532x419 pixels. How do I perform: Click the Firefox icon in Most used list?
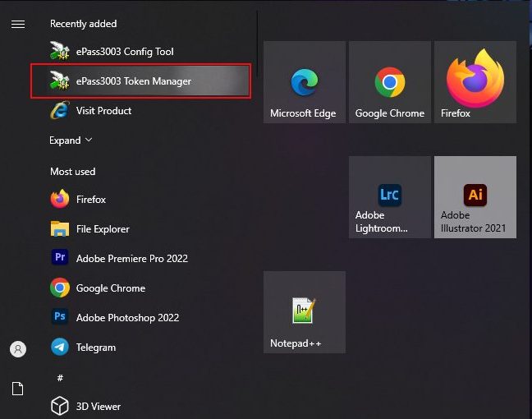pyautogui.click(x=60, y=199)
